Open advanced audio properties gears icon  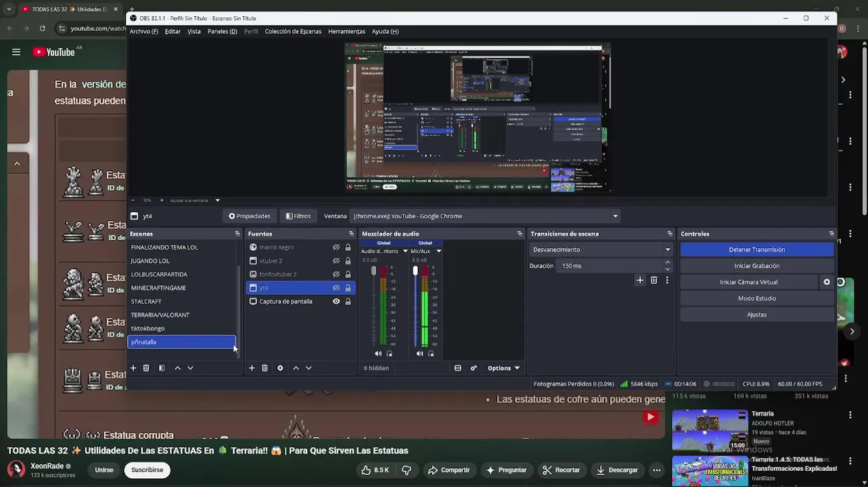pyautogui.click(x=474, y=368)
